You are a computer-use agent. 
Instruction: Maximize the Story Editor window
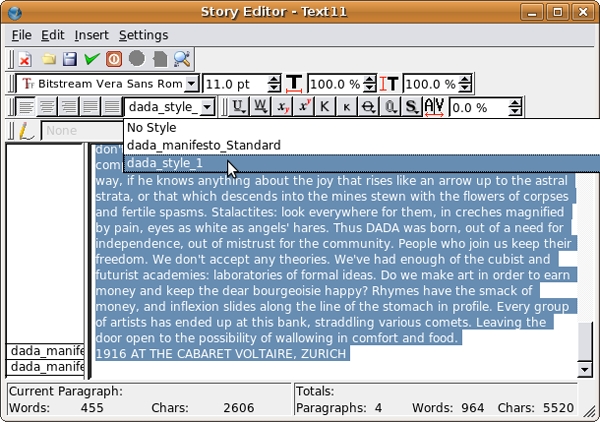point(558,13)
